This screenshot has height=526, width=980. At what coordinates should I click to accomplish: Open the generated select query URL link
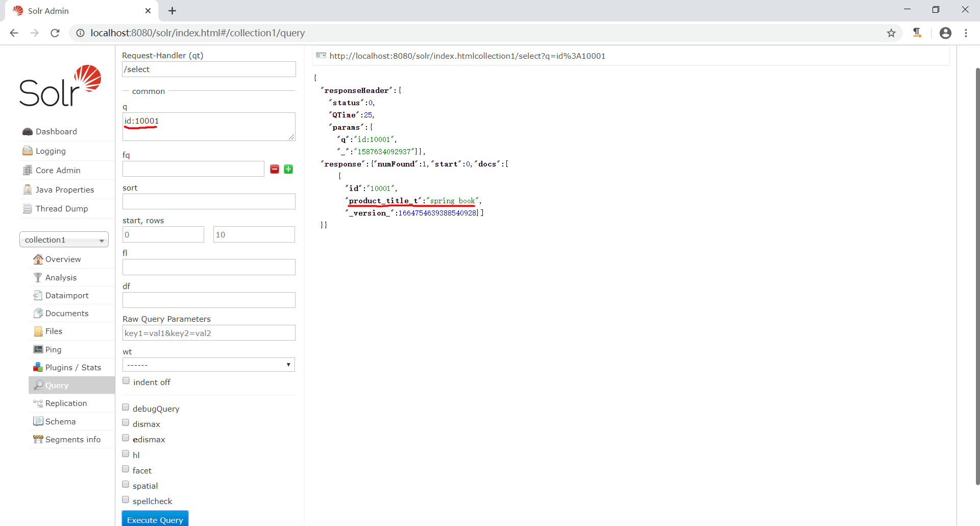(x=468, y=56)
